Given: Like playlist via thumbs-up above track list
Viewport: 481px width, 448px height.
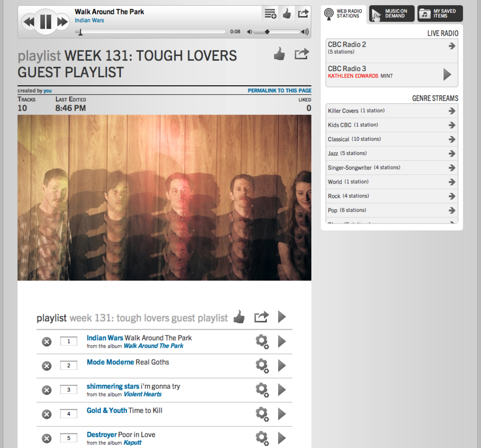Looking at the screenshot, I should (x=239, y=317).
